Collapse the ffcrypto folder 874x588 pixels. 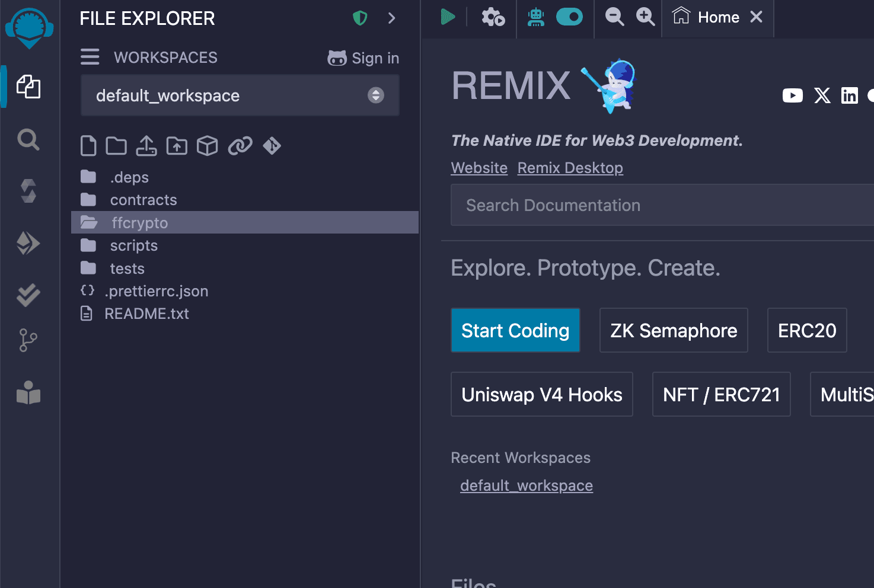pyautogui.click(x=245, y=222)
